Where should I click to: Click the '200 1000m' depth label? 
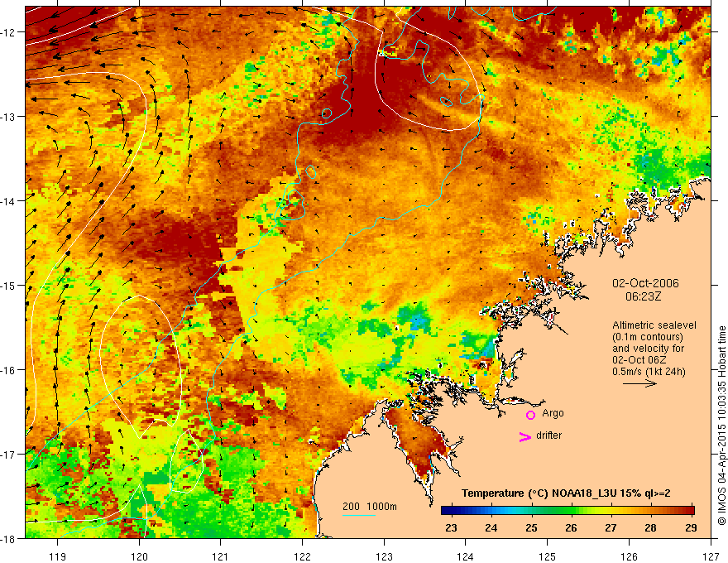tap(370, 507)
